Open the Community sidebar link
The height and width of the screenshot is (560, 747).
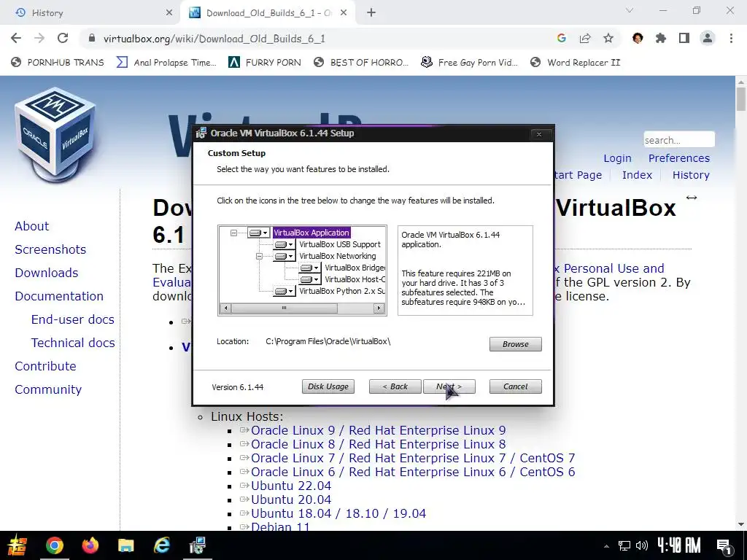point(48,389)
